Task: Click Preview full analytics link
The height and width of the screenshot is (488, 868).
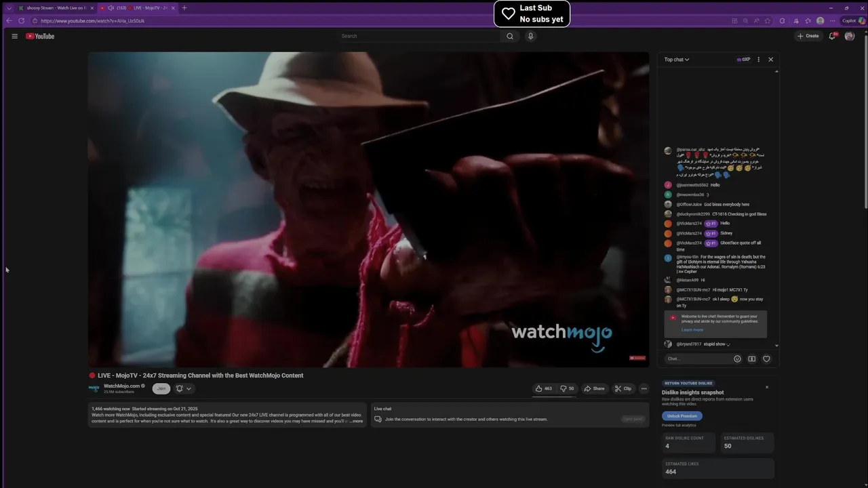Action: [679, 425]
